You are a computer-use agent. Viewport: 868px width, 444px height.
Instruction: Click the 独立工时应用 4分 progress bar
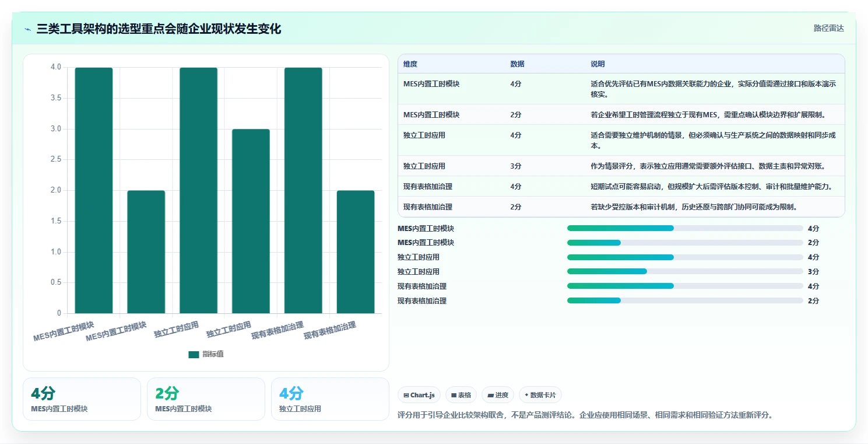[685, 257]
